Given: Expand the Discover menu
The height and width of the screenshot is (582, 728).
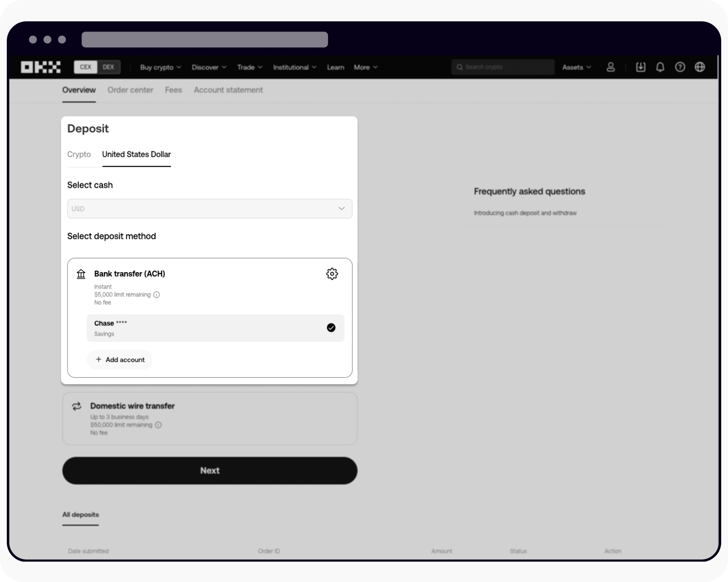Looking at the screenshot, I should click(209, 67).
